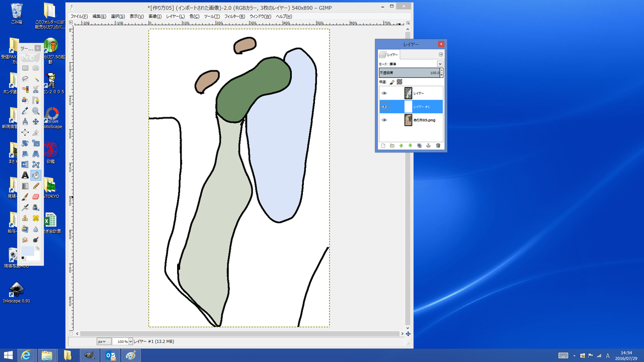Open the Layers tab configuration menu arrow
Image resolution: width=644 pixels, height=362 pixels.
tap(441, 54)
